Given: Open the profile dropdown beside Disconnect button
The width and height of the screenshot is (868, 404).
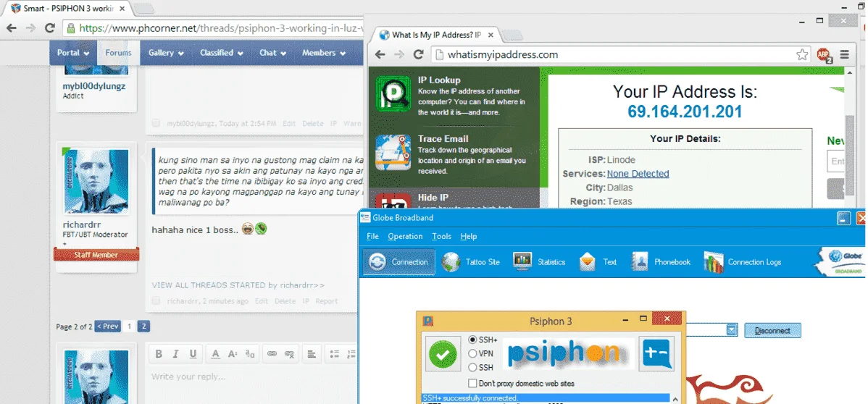Looking at the screenshot, I should (732, 330).
